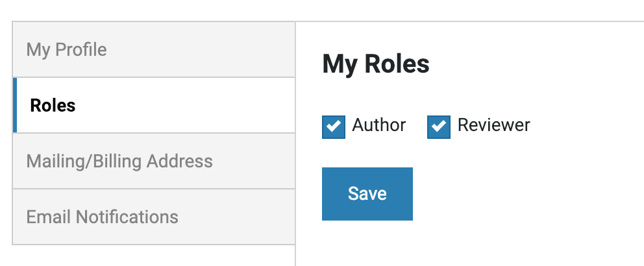Disable the Author role

pyautogui.click(x=334, y=127)
